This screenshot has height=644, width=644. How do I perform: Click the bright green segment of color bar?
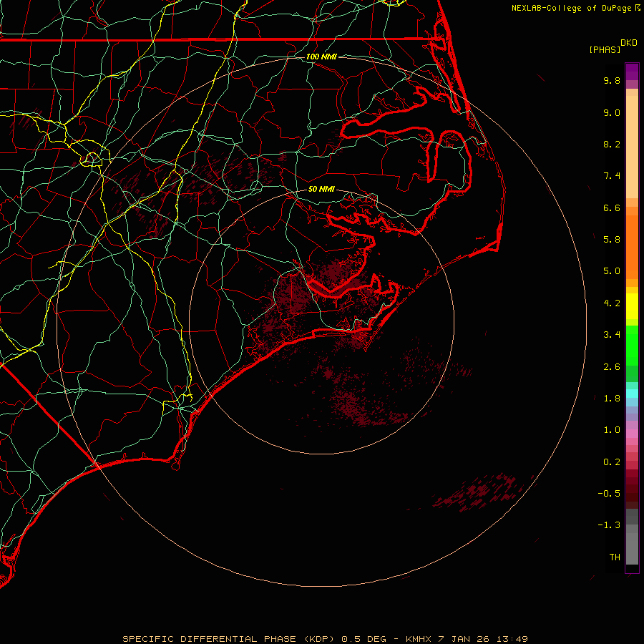coord(632,345)
